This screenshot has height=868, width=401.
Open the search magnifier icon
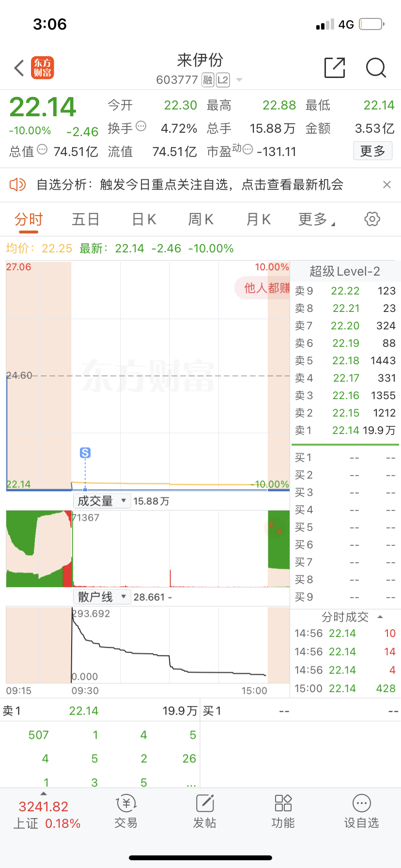click(376, 68)
